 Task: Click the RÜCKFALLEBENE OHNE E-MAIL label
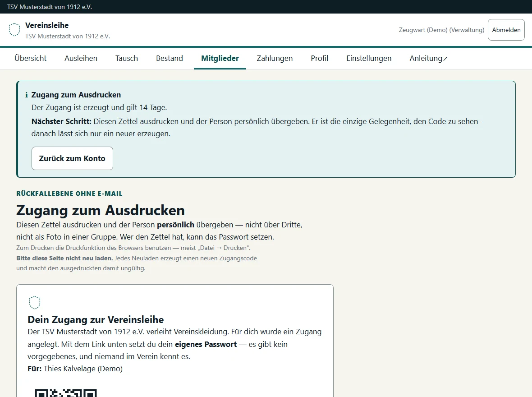pos(69,194)
